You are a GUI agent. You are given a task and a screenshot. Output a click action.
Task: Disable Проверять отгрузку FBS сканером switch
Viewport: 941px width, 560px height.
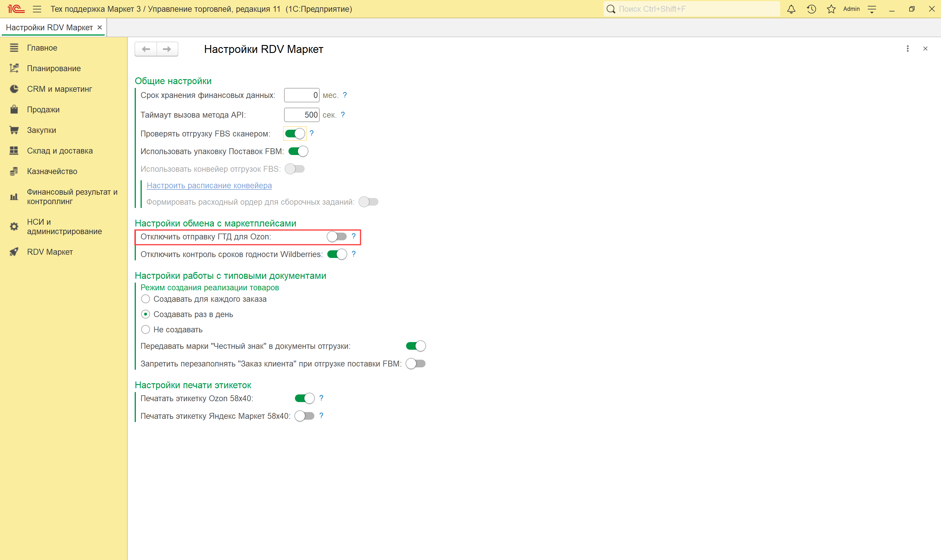click(295, 134)
